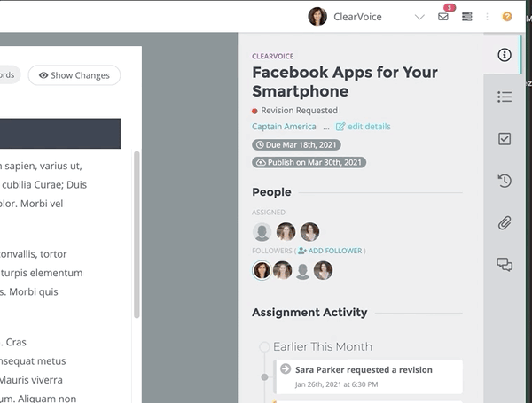Click the red notification badge showing 3
This screenshot has width=532, height=403.
coord(450,7)
